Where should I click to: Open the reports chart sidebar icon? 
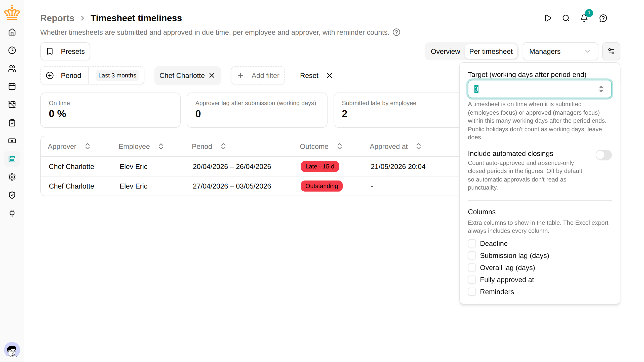click(x=12, y=159)
